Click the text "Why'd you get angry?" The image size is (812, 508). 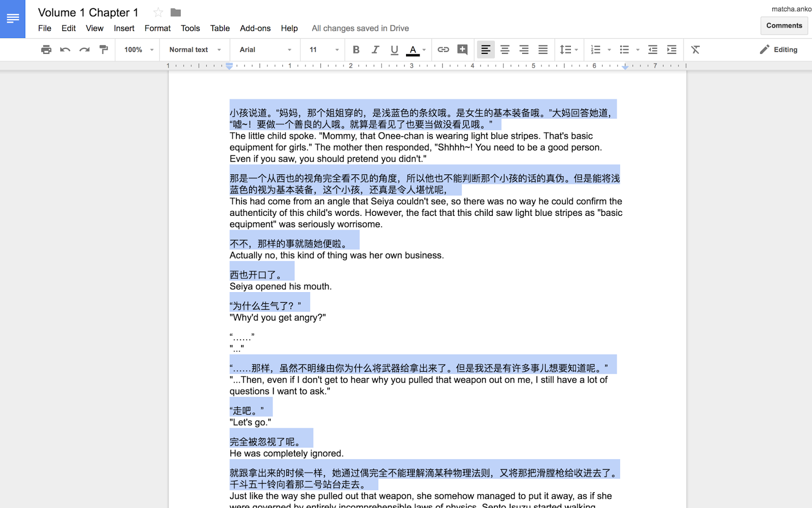[x=278, y=317]
